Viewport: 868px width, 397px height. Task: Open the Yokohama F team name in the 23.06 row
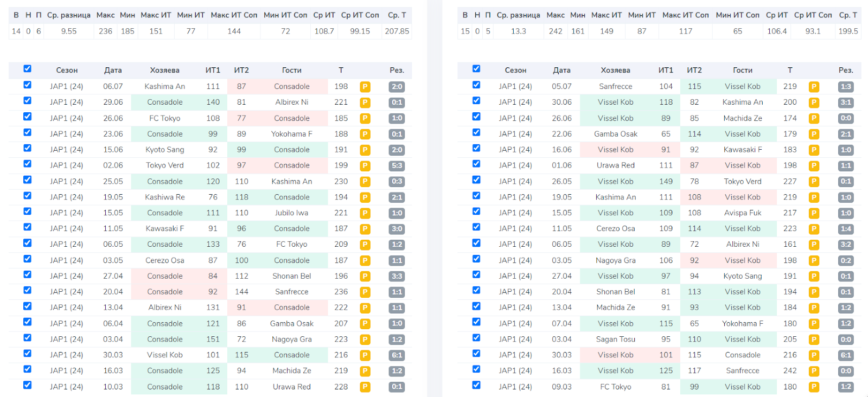point(291,134)
